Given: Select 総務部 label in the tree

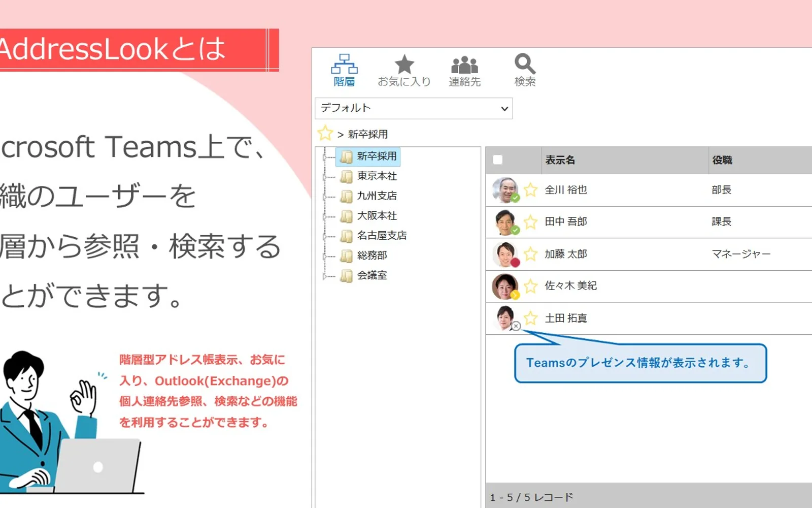Looking at the screenshot, I should 372,256.
